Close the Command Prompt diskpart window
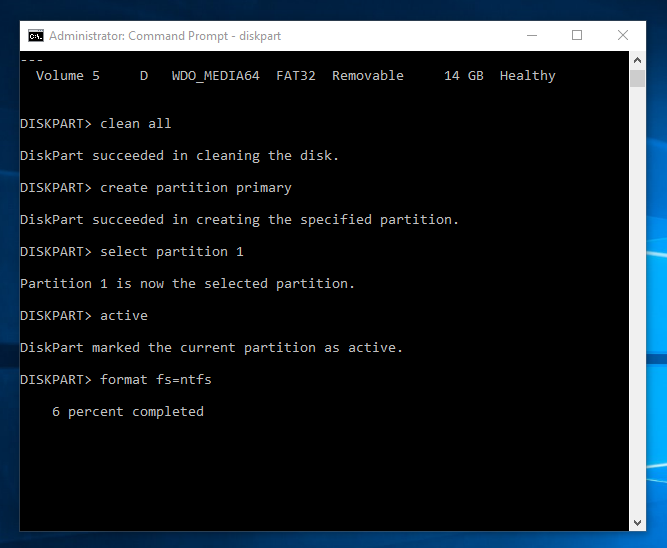Viewport: 667px width, 548px height. (x=623, y=36)
